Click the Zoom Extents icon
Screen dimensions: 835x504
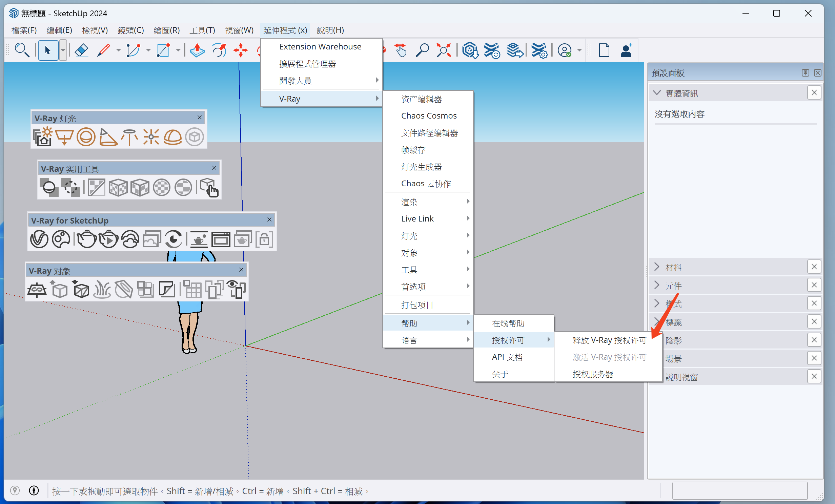[444, 51]
